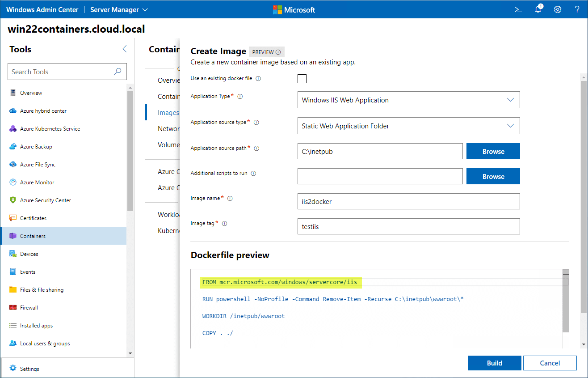Select Containers in the Tools list

click(33, 236)
